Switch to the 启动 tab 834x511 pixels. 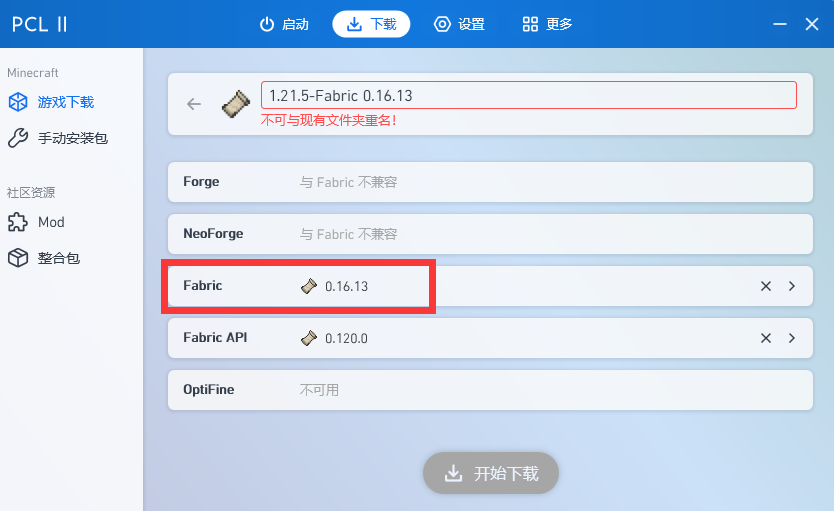point(284,24)
